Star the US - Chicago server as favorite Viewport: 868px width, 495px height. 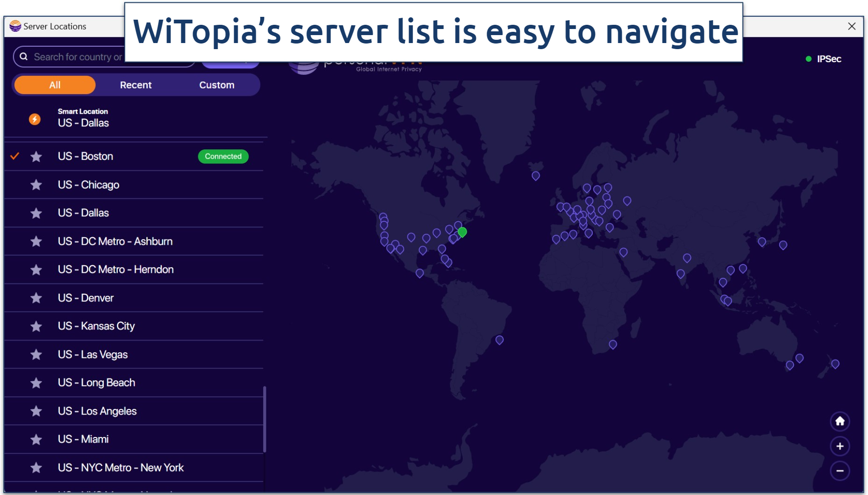click(x=36, y=185)
